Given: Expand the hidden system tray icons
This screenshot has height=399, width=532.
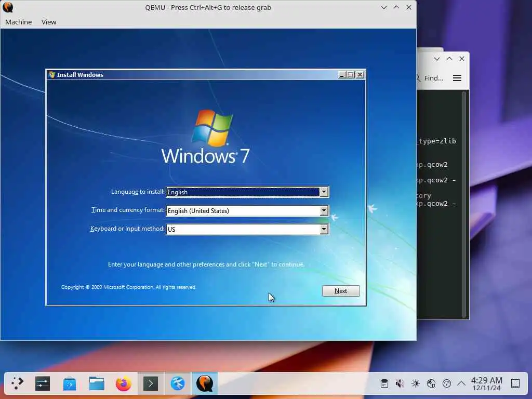Looking at the screenshot, I should pos(461,383).
